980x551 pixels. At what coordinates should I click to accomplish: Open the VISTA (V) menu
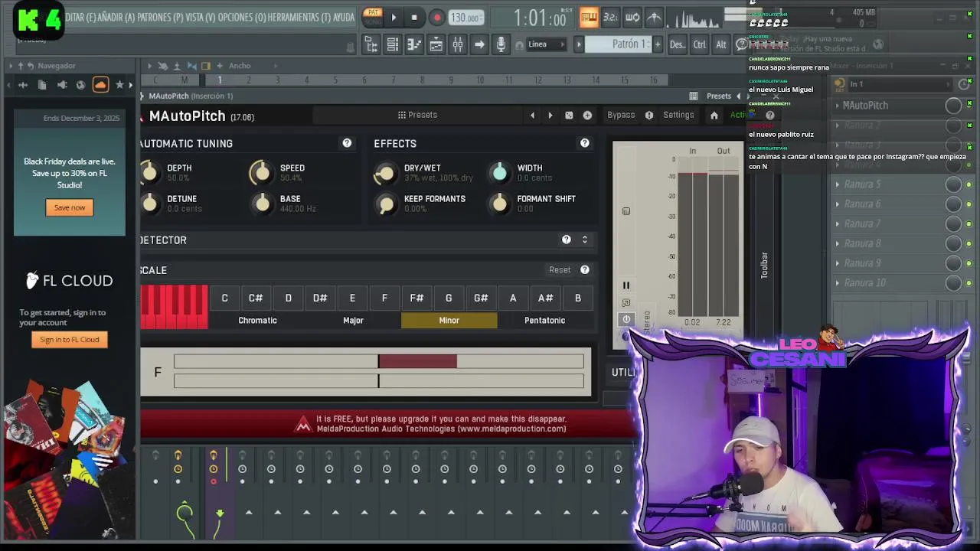[x=201, y=17]
